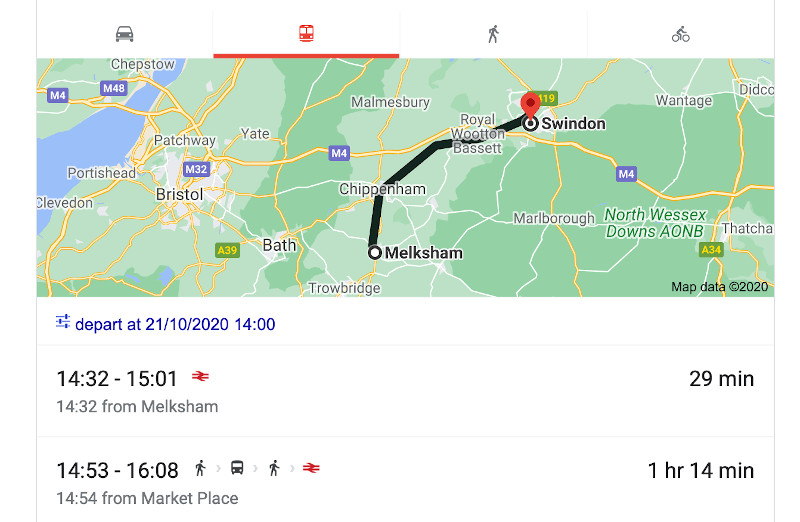Click the Bath label on the map
Screen dimensions: 800x522
tap(279, 244)
